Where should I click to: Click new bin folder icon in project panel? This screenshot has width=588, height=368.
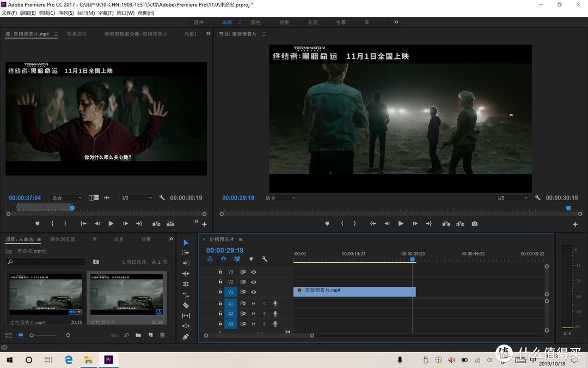coord(138,335)
